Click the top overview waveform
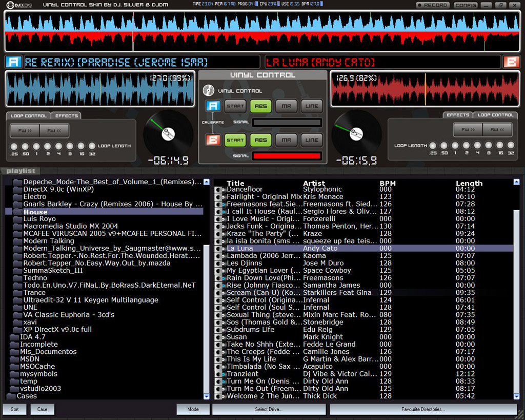The width and height of the screenshot is (525, 420). (262, 31)
